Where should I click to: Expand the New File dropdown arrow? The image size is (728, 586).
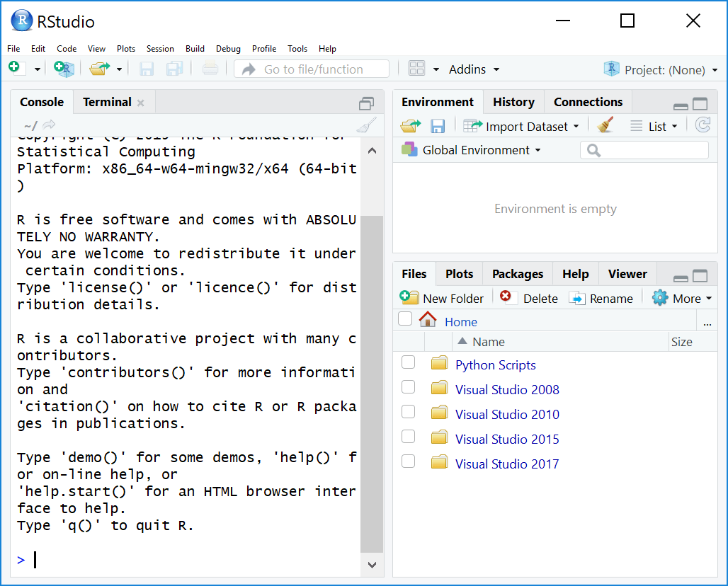click(38, 69)
